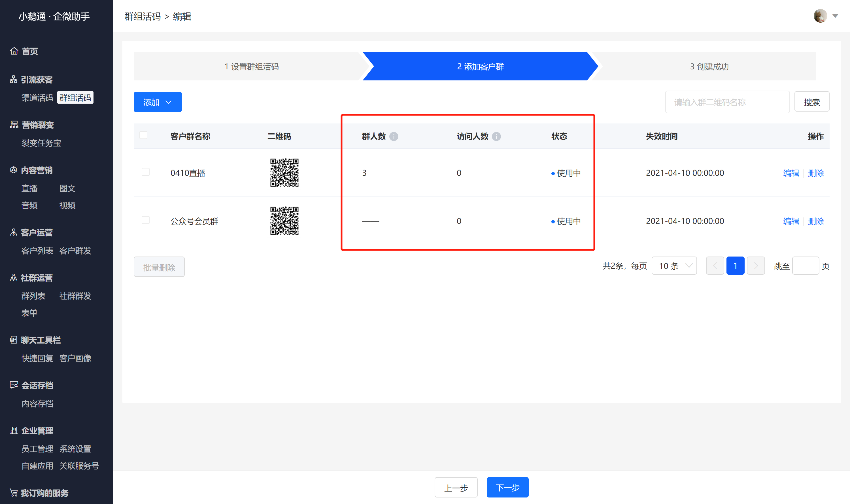Open 快捷回复 in sidebar
Image resolution: width=850 pixels, height=504 pixels.
(x=37, y=358)
